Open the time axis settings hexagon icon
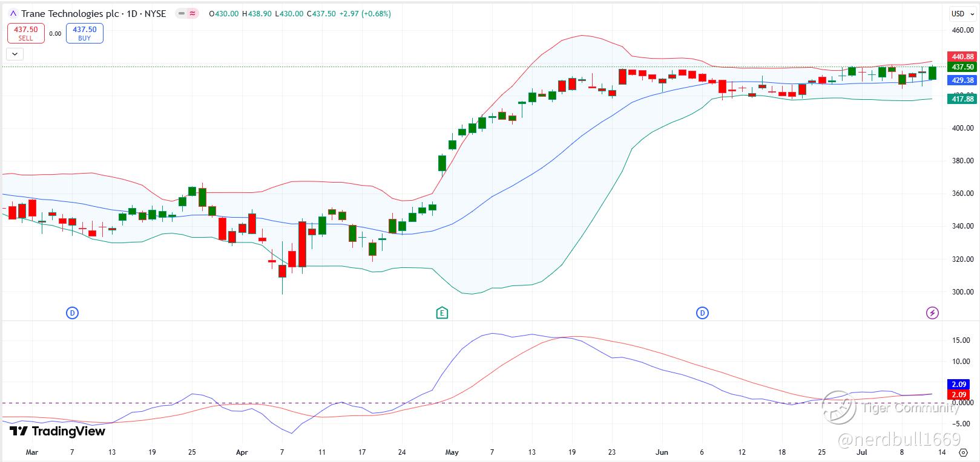The image size is (980, 462). pos(964,452)
